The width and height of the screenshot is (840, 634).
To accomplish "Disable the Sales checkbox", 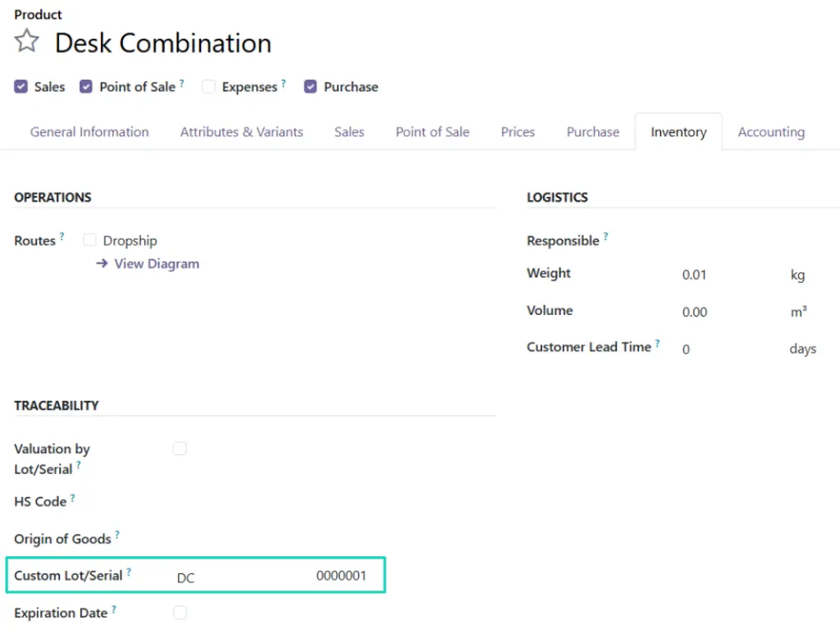I will (x=20, y=86).
